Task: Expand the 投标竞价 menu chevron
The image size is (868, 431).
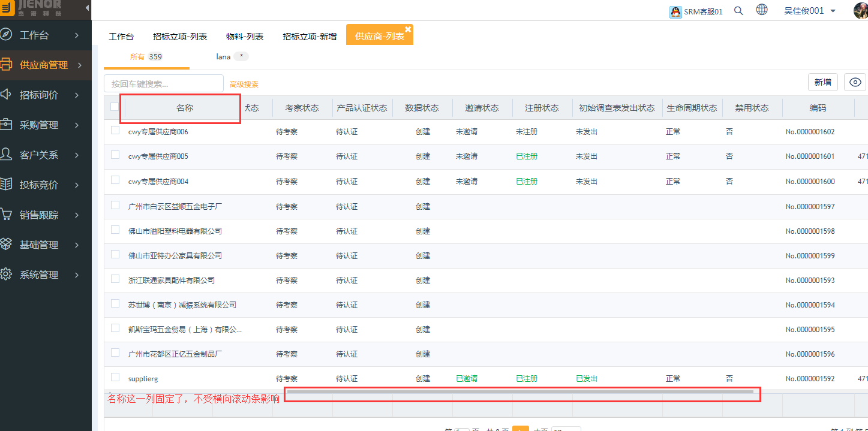Action: click(x=77, y=185)
